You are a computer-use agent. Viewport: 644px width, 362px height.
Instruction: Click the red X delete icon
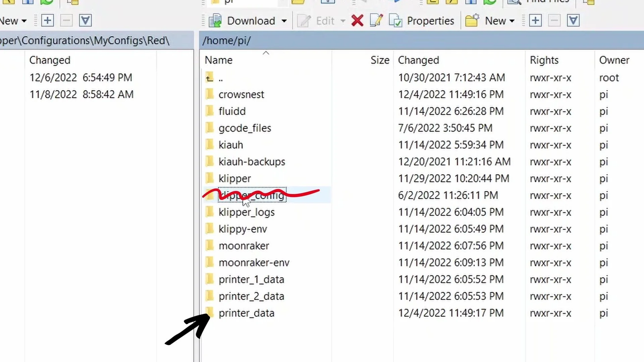point(357,21)
